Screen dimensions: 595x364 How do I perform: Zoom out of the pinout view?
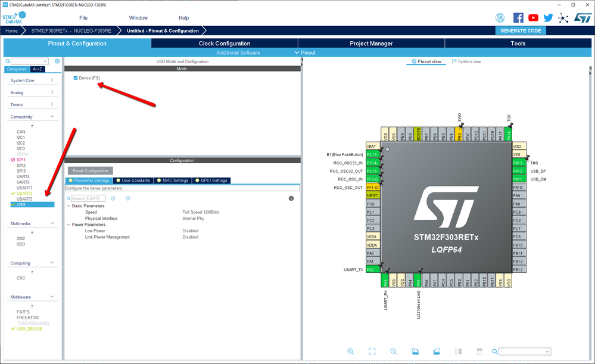coord(394,351)
